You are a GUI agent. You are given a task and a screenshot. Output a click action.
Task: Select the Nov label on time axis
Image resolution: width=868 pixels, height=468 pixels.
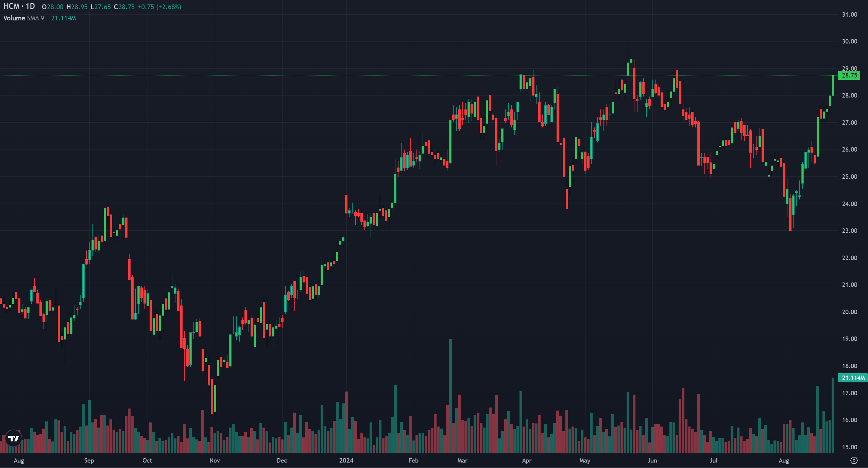(215, 461)
